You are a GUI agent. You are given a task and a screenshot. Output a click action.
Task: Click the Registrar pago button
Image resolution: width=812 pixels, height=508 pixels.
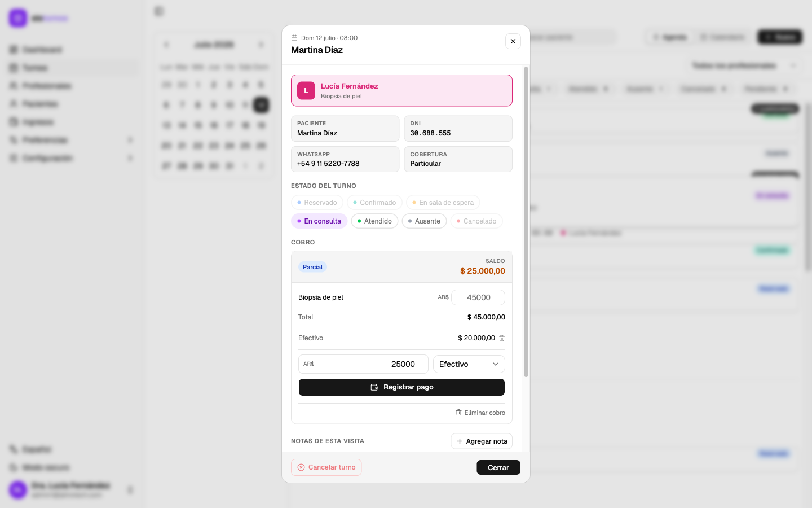coord(401,387)
